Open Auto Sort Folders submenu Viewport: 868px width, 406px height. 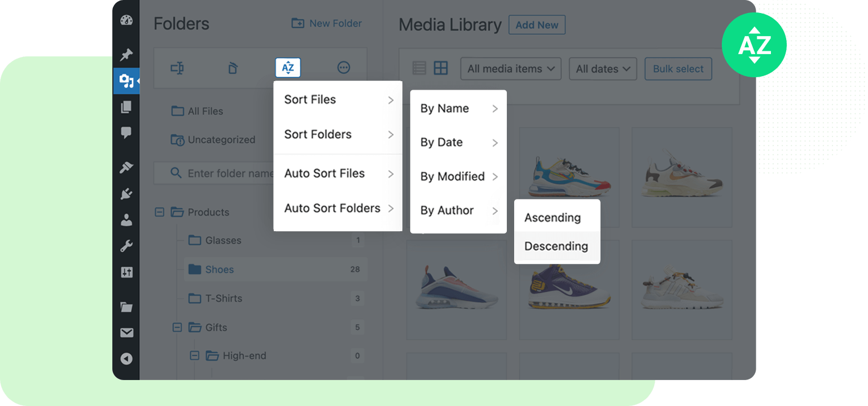pos(337,208)
